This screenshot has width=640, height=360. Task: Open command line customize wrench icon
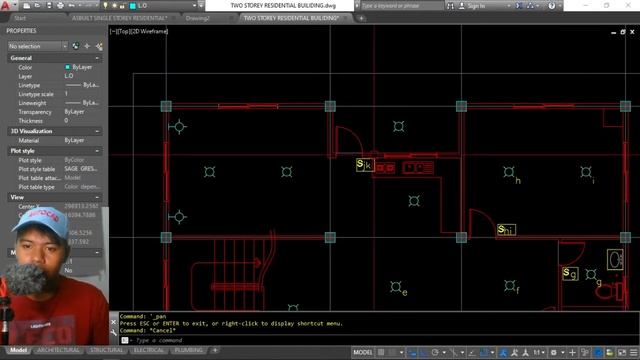point(113,332)
